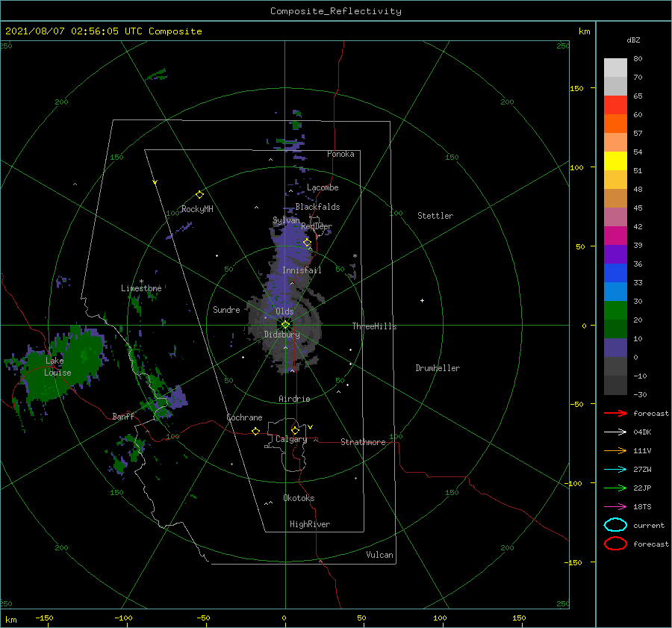Click the Banff label on map
This screenshot has height=628, width=672.
pos(123,416)
